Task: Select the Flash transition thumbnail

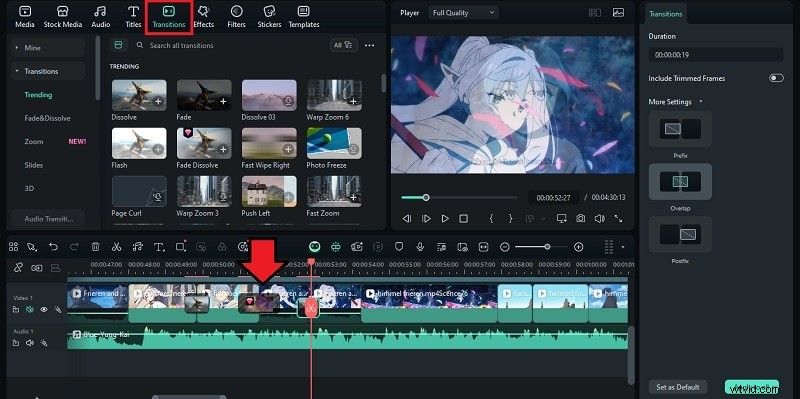Action: pos(139,143)
